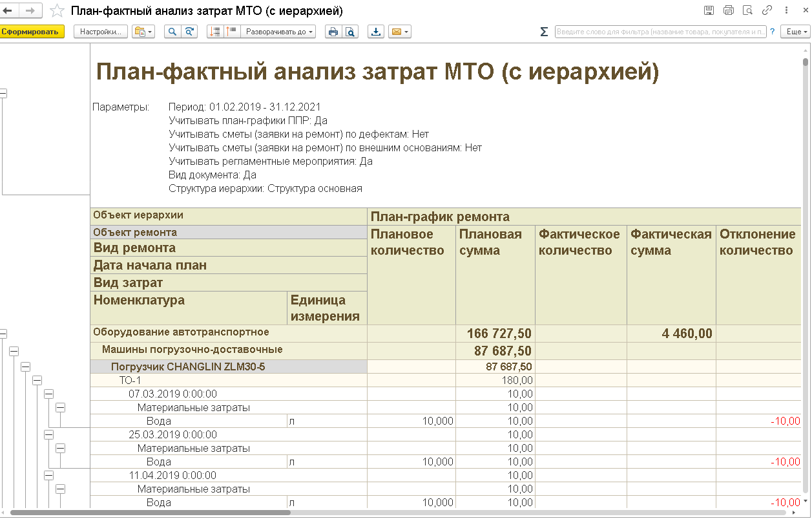The height and width of the screenshot is (521, 812).
Task: Collapse the Машины погрузочно-доставочные group
Action: tap(14, 351)
